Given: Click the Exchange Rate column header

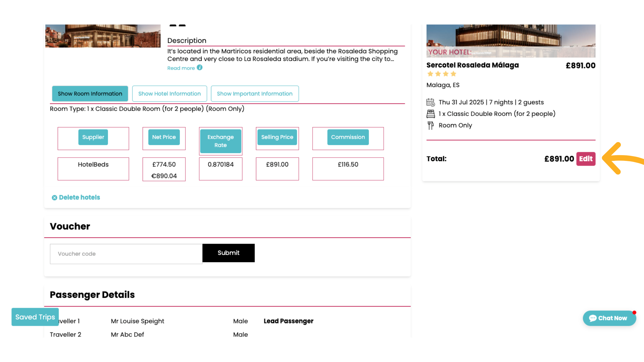Looking at the screenshot, I should pyautogui.click(x=220, y=141).
